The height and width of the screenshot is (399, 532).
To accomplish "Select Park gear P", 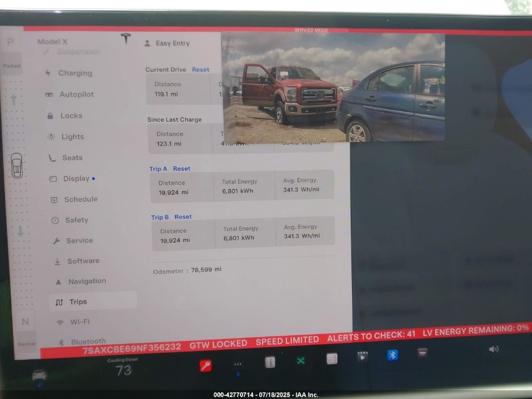I will (11, 43).
